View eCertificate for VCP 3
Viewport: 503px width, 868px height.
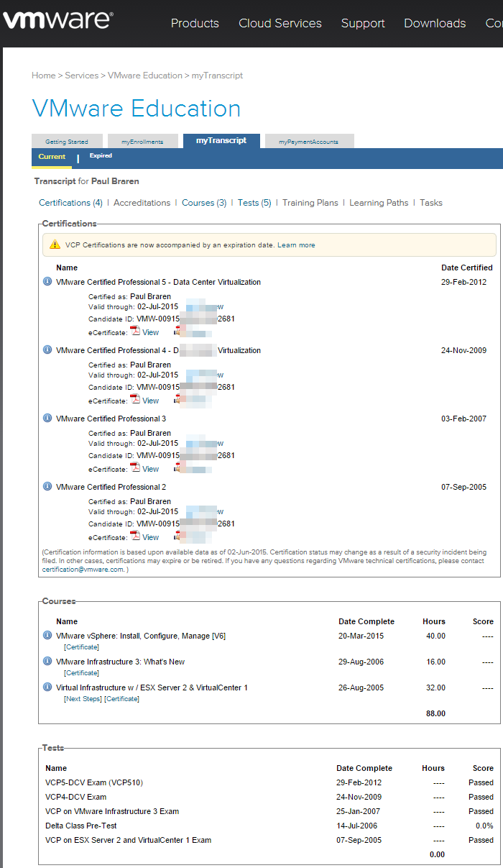(151, 469)
